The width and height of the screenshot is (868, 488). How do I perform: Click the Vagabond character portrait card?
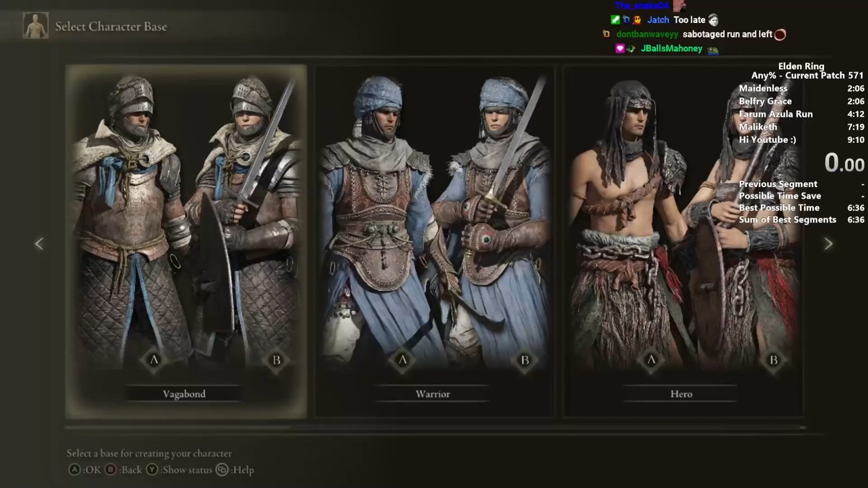(x=186, y=241)
